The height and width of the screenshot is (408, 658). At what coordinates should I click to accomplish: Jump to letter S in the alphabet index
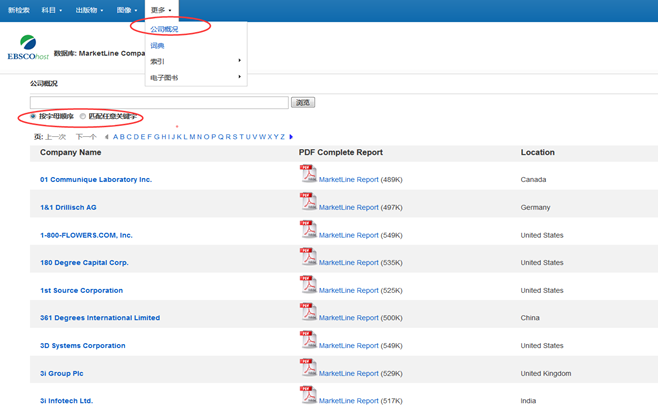235,137
